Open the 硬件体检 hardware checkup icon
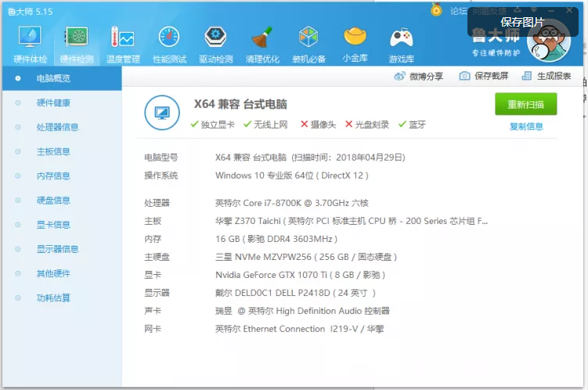 coord(30,45)
